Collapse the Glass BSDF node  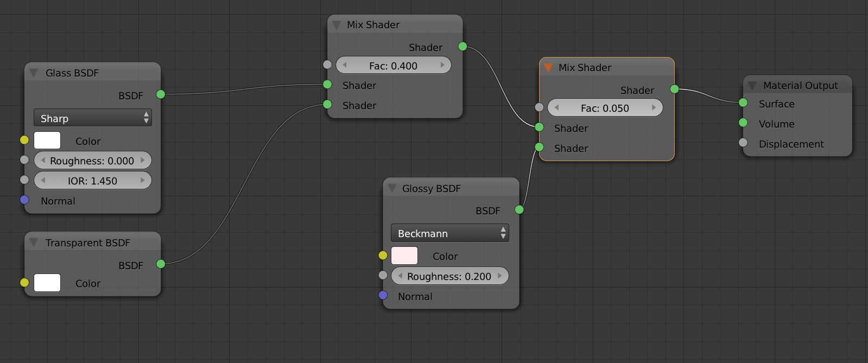coord(34,73)
